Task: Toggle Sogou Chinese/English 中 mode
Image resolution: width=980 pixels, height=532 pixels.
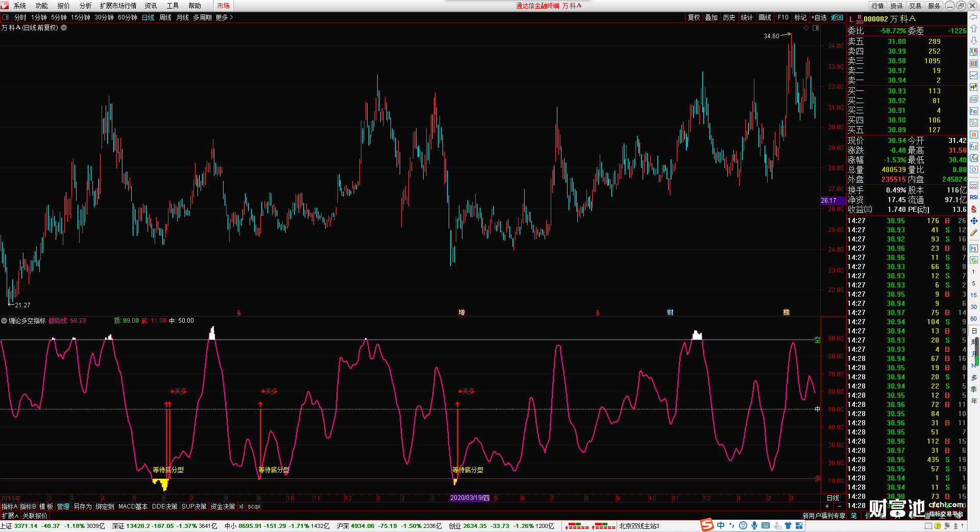Action: pos(721,525)
